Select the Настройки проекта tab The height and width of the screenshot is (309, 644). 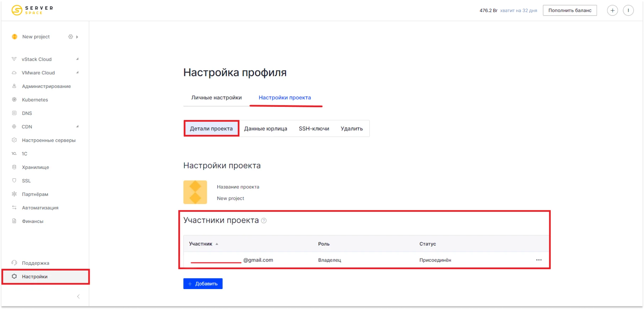coord(285,98)
